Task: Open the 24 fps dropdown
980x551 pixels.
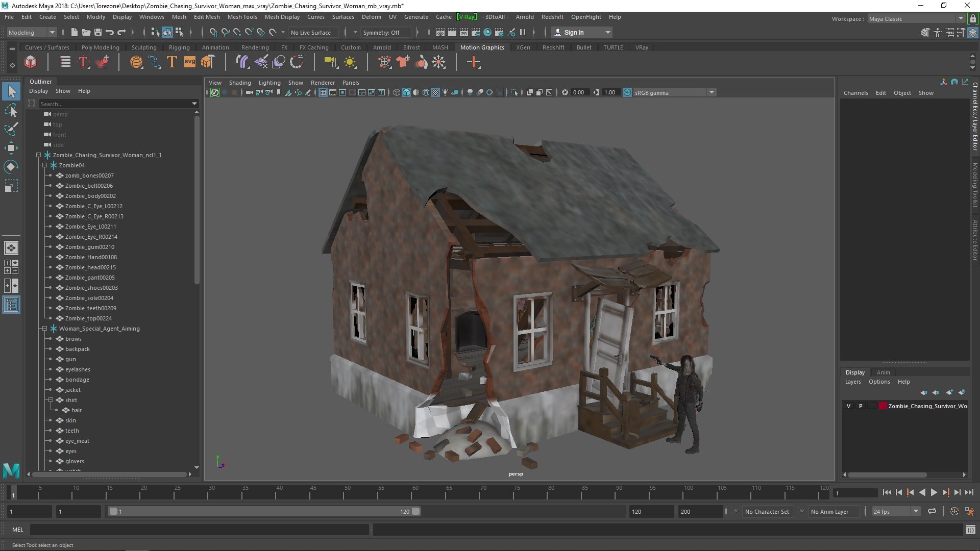Action: coord(916,511)
